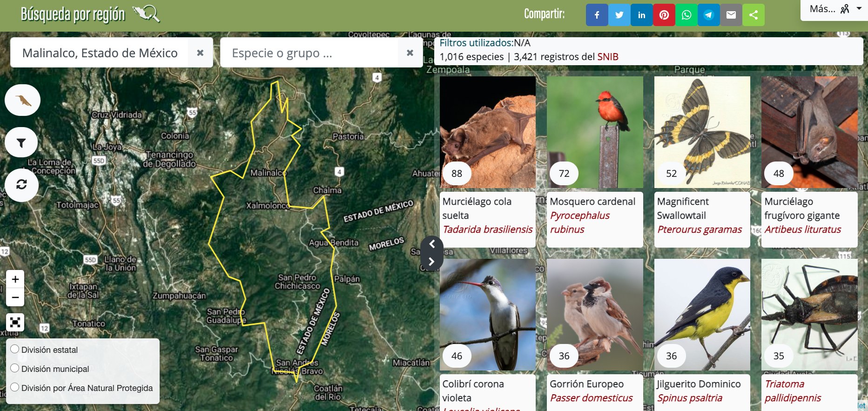Zoom out of the map
Viewport: 868px width, 411px height.
click(x=15, y=297)
